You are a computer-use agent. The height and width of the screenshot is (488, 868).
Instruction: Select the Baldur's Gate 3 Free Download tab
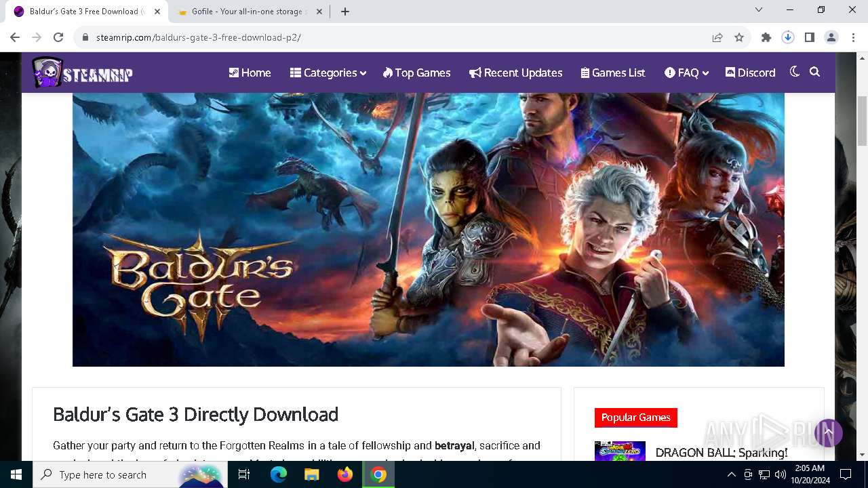85,12
